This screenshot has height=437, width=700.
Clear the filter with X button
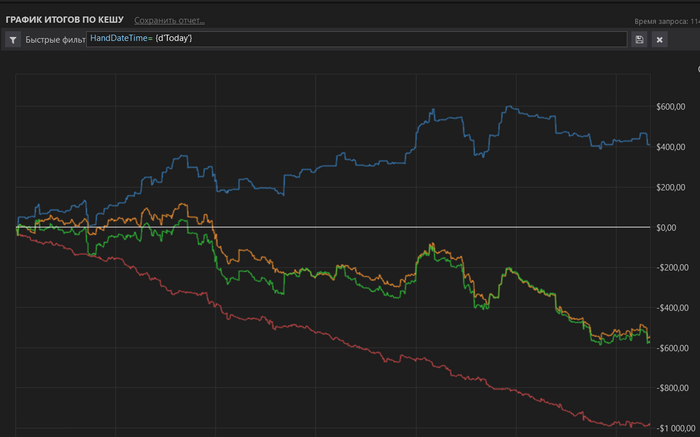659,40
